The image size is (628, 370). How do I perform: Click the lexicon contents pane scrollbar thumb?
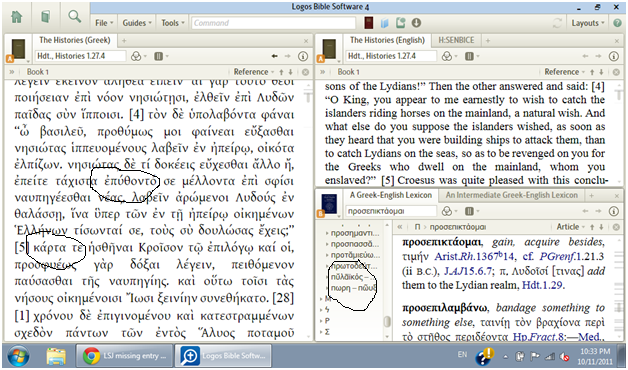[x=387, y=322]
